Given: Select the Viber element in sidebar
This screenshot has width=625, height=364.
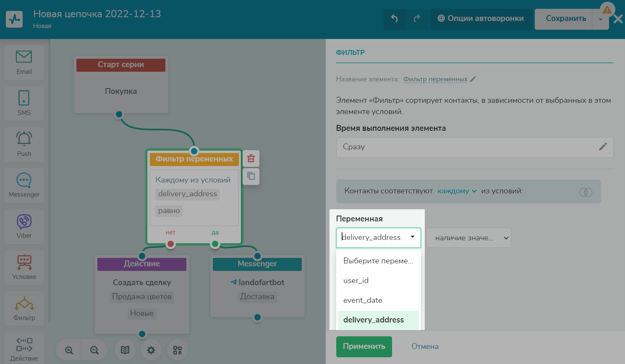Looking at the screenshot, I should click(24, 226).
